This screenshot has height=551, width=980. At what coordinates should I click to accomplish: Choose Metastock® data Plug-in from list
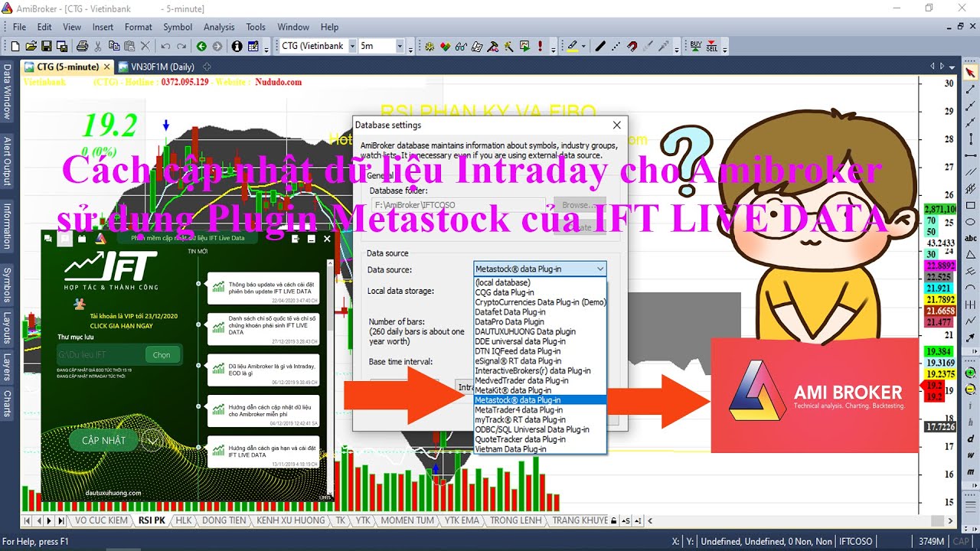tap(540, 399)
